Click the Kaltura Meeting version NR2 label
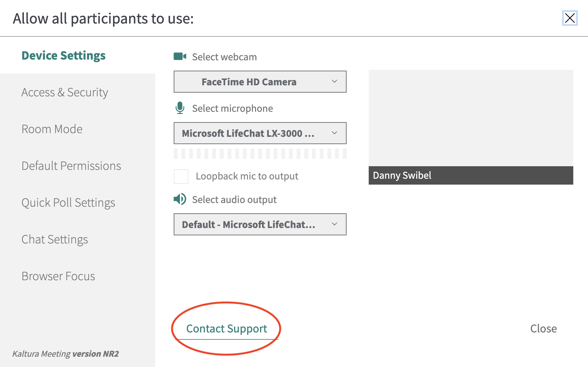The image size is (588, 367). coord(65,354)
